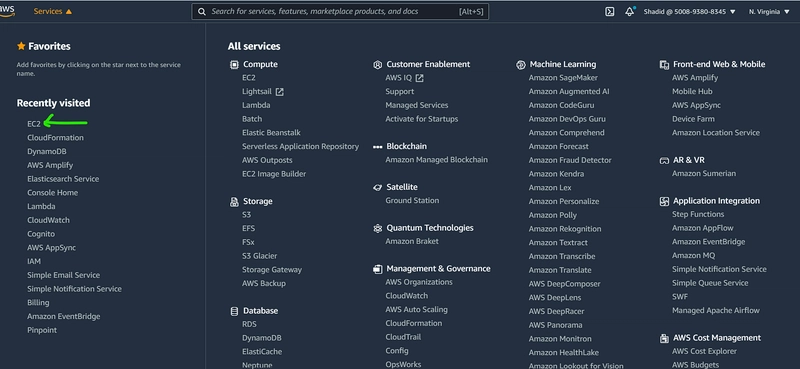
Task: Open AWS Amplify from Recently visited
Action: coord(50,165)
